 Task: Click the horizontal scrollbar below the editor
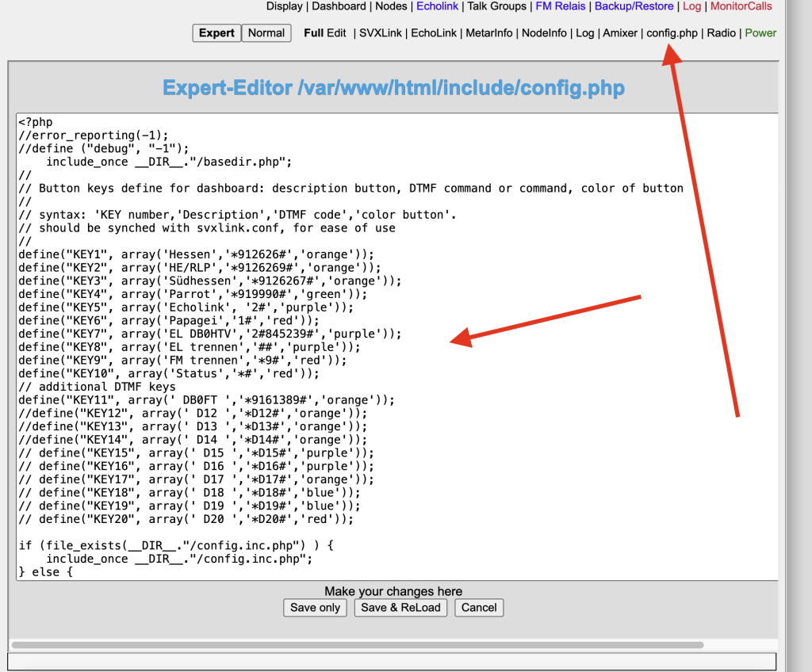(357, 645)
